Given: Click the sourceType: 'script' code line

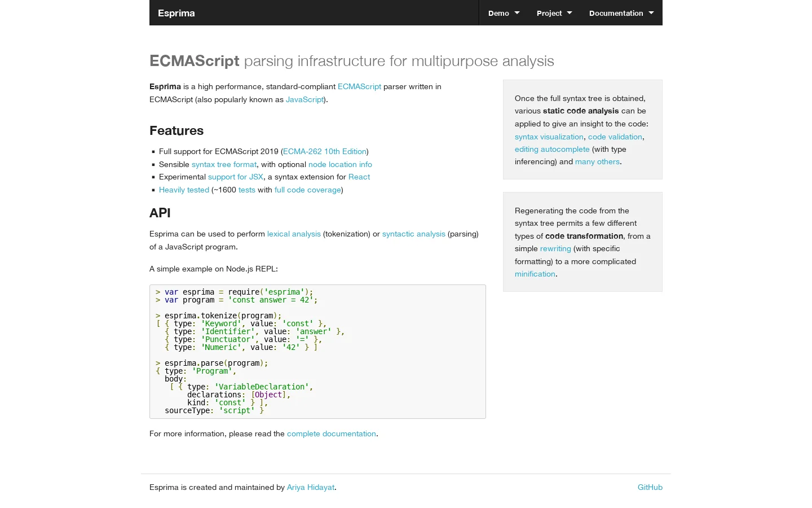Looking at the screenshot, I should [x=214, y=410].
